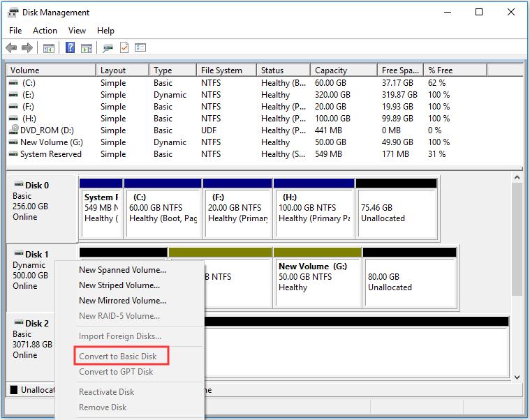Click the Properties checkmark page icon
The image size is (530, 420).
click(124, 48)
